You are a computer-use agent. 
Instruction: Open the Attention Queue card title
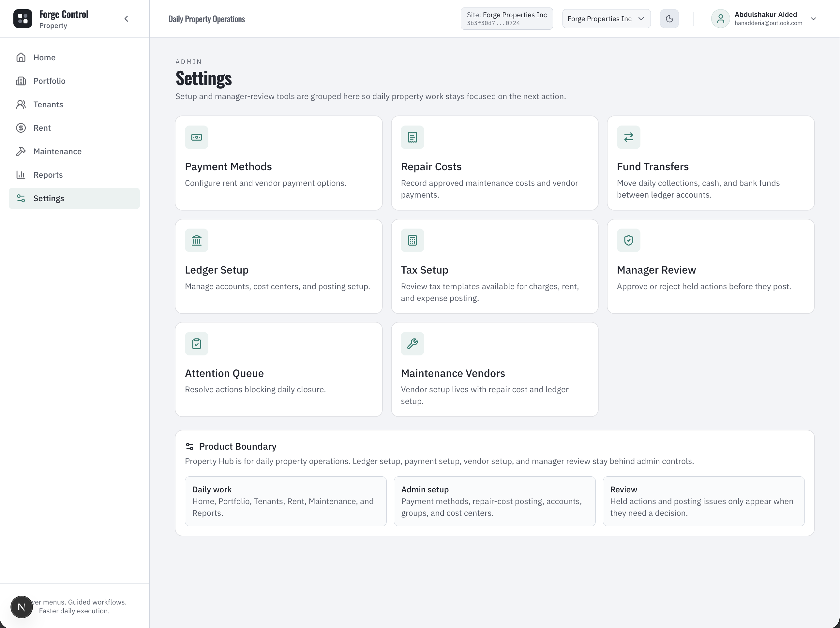coord(224,373)
